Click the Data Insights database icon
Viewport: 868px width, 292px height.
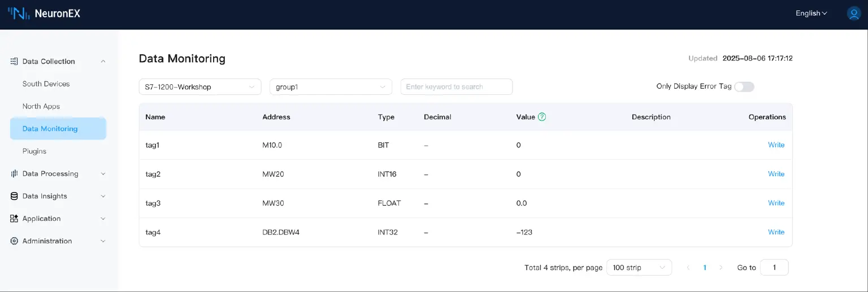(14, 196)
